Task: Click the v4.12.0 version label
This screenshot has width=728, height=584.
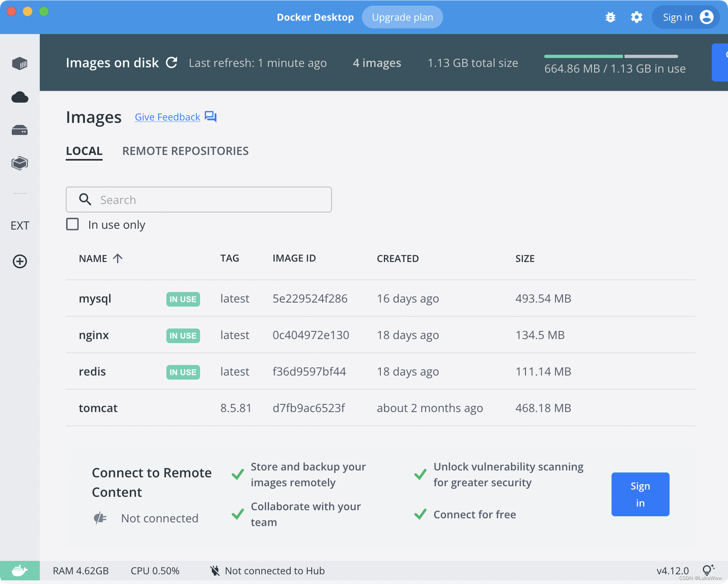Action: click(x=672, y=571)
